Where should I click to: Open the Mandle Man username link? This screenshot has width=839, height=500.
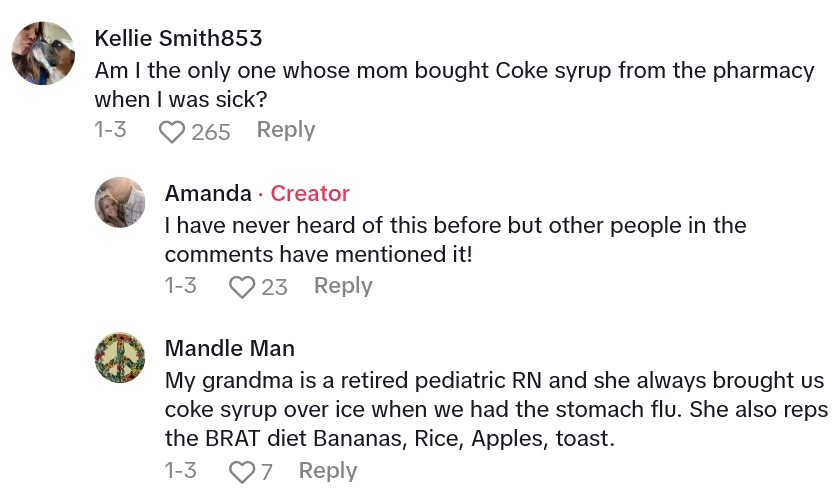click(x=229, y=348)
